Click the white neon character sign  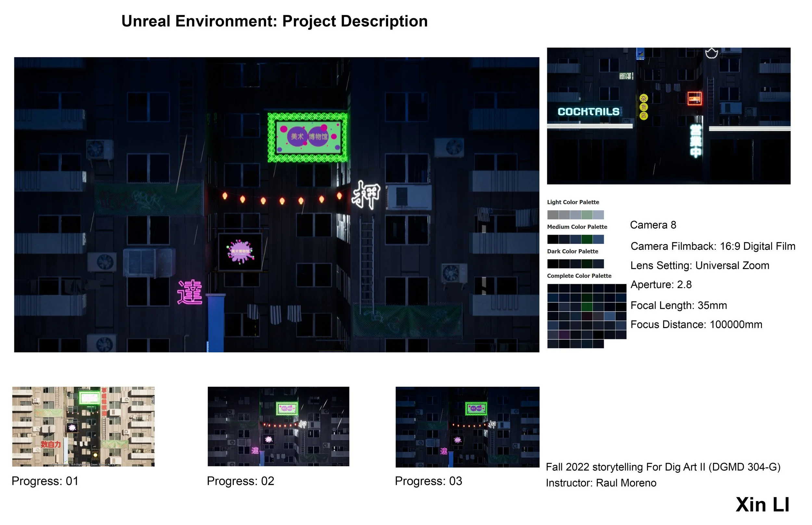pyautogui.click(x=366, y=195)
